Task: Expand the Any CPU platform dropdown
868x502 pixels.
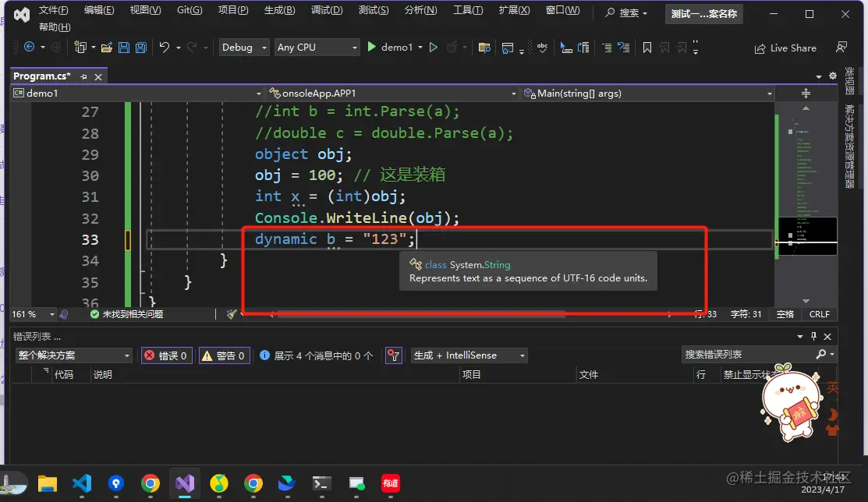Action: pos(317,48)
